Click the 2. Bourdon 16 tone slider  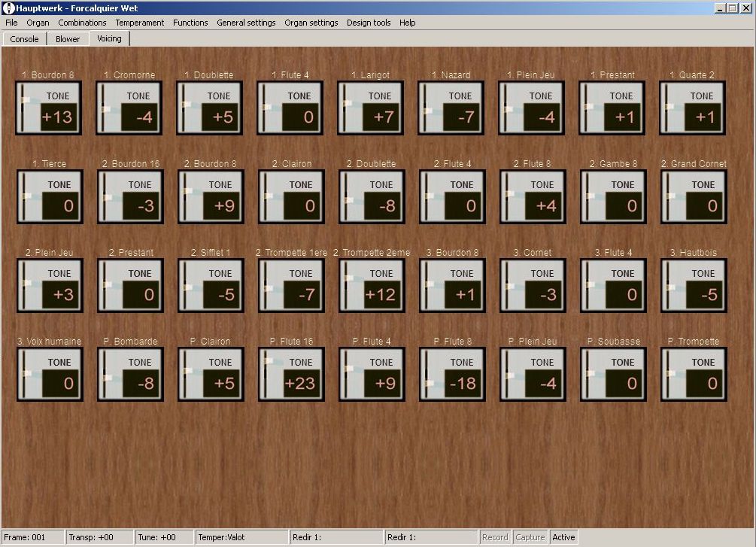pos(105,197)
